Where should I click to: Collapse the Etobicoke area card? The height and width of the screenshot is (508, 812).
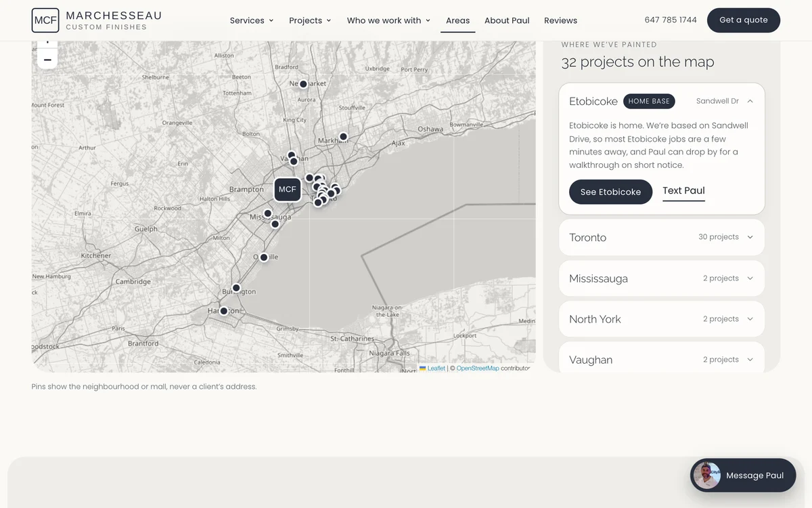click(x=662, y=102)
